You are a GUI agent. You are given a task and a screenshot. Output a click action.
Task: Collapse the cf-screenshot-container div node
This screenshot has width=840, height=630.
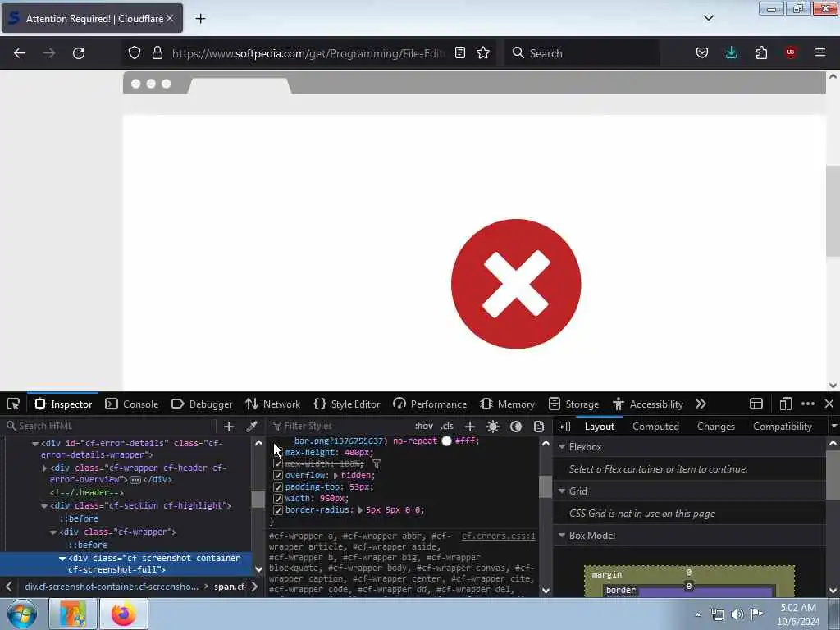tap(62, 558)
